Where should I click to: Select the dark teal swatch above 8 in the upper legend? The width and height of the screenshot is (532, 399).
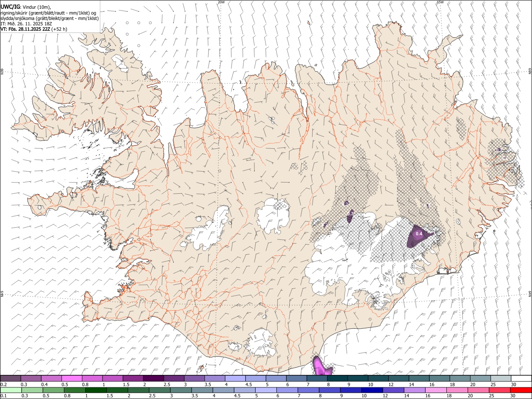[337, 378]
